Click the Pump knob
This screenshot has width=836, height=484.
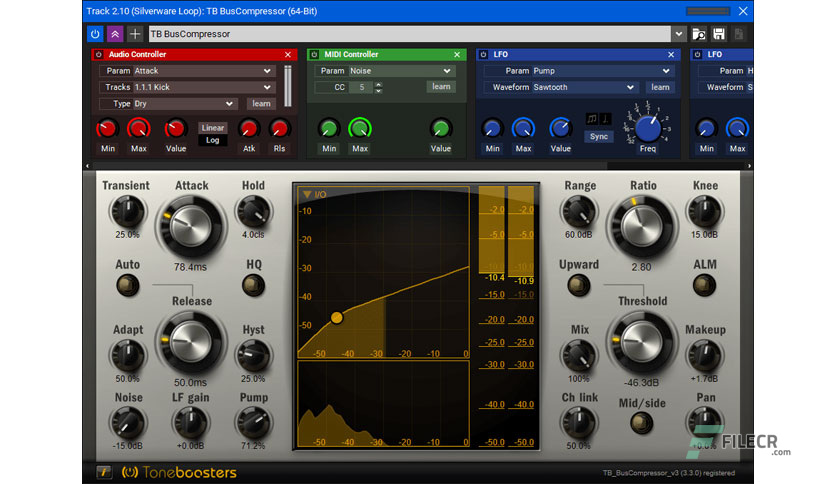(x=253, y=423)
